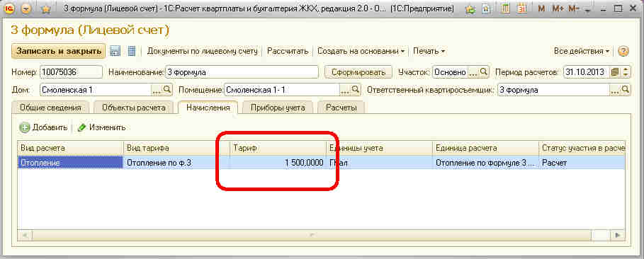Click the M- memory button in title bar
644x259 pixels.
click(x=573, y=8)
